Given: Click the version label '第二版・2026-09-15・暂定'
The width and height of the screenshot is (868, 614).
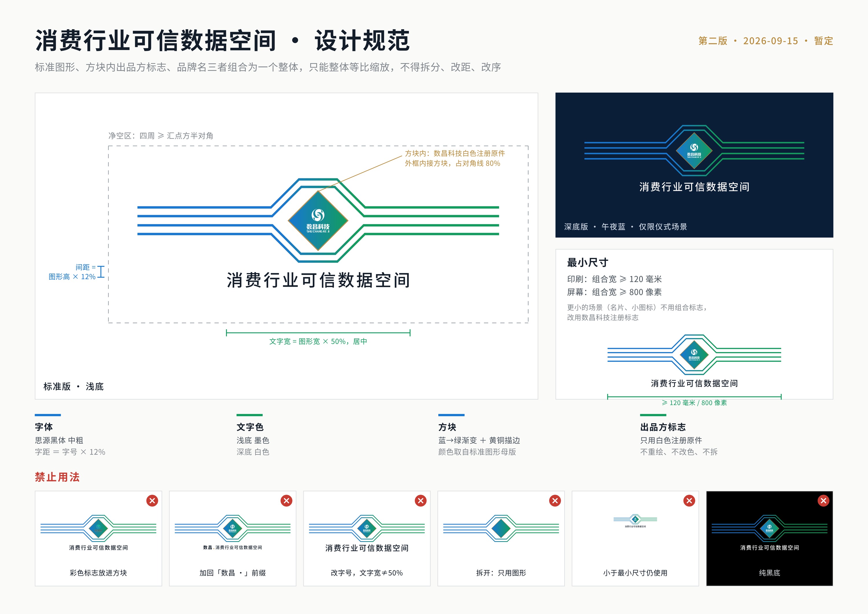Looking at the screenshot, I should [766, 41].
